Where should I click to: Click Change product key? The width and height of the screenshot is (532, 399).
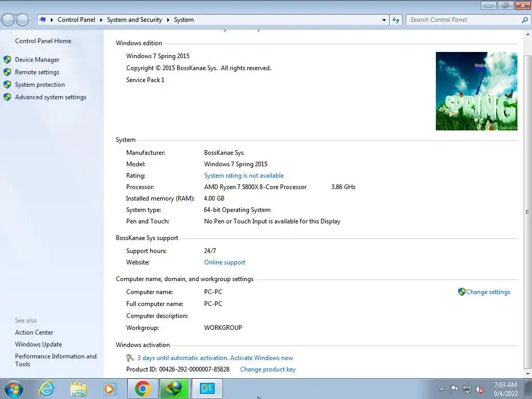point(268,369)
